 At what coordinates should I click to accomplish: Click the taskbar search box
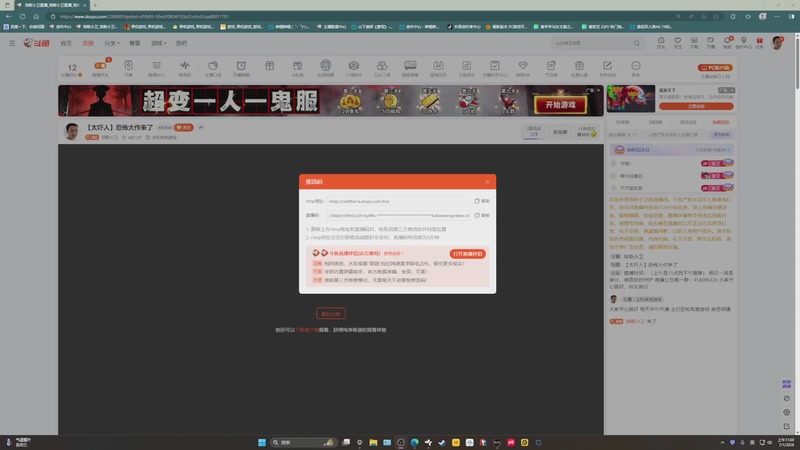coord(303,442)
